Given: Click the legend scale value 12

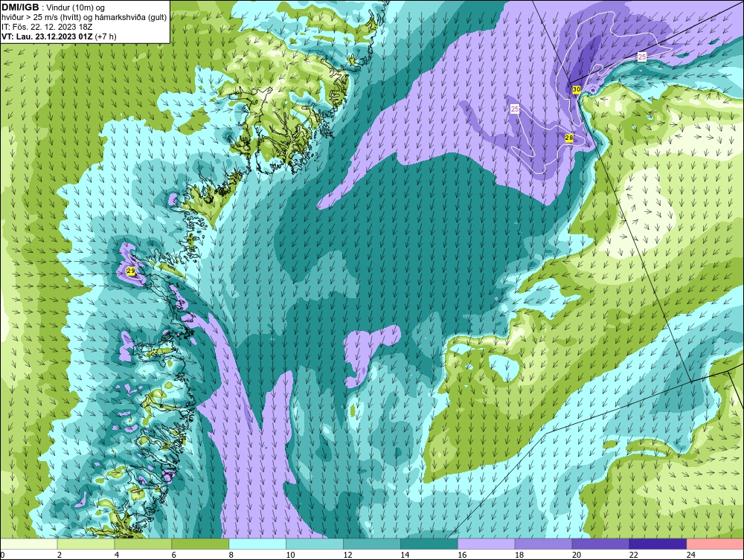Looking at the screenshot, I should 347,555.
